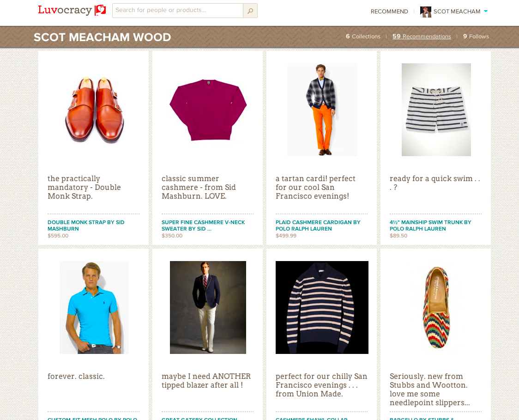Open the magenta cashmere sweater image
Viewport: 519px width, 420px height.
208,110
